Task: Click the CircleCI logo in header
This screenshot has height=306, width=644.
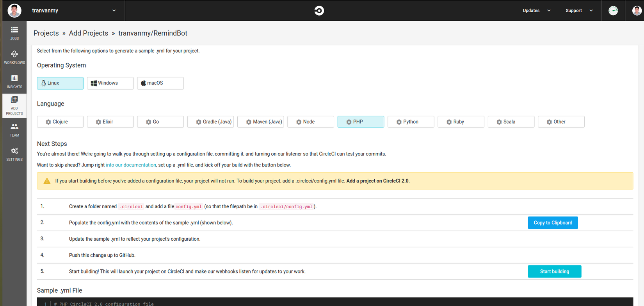Action: tap(319, 11)
